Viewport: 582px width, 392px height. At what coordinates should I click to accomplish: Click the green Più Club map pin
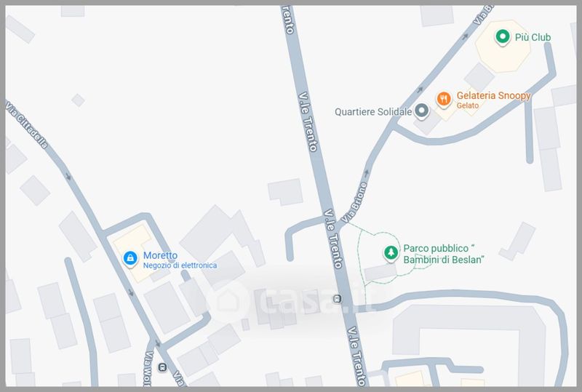coord(502,37)
